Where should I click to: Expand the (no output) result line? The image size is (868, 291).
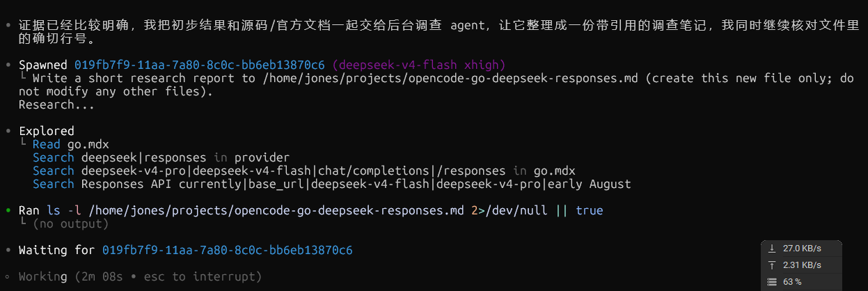pos(70,223)
